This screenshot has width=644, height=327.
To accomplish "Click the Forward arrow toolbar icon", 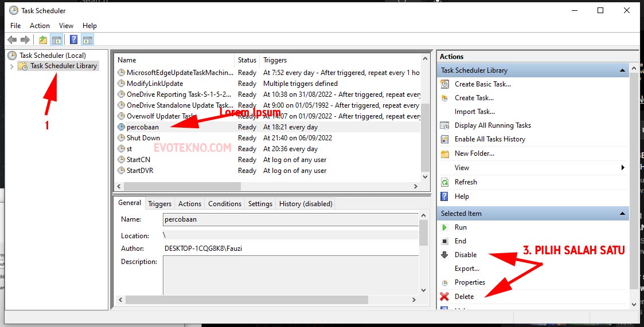I will click(25, 40).
